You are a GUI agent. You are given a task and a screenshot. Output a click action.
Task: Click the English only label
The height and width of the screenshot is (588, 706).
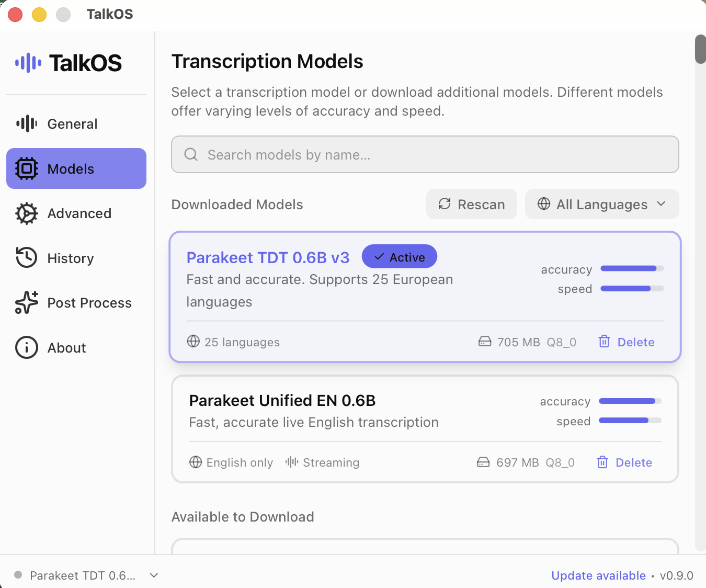tap(240, 462)
